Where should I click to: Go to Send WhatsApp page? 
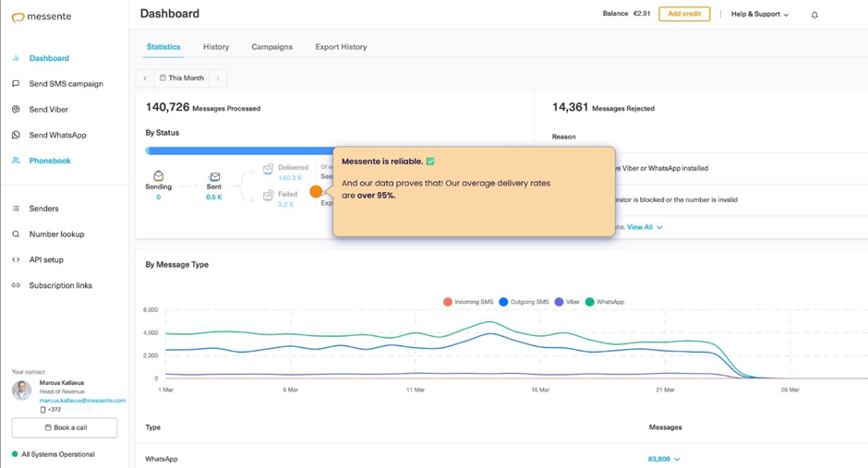coord(57,135)
